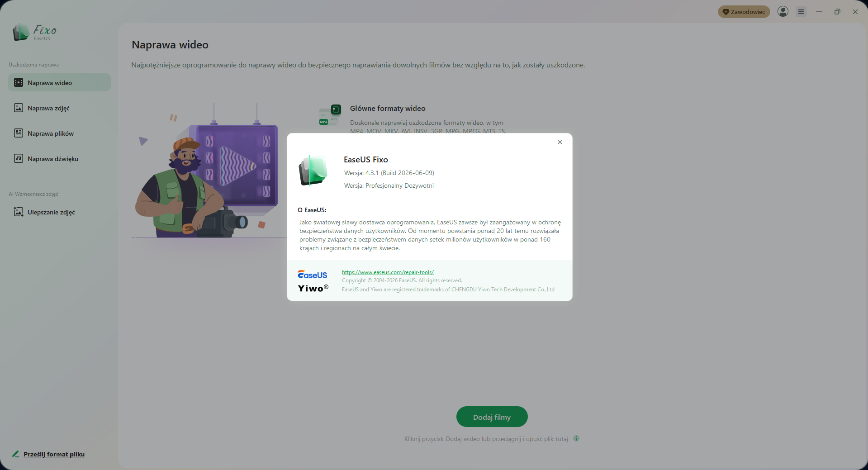Screen dimensions: 868x470
Task: Click the AI Wzmacniacz zdjęć section label
Action: coord(33,194)
